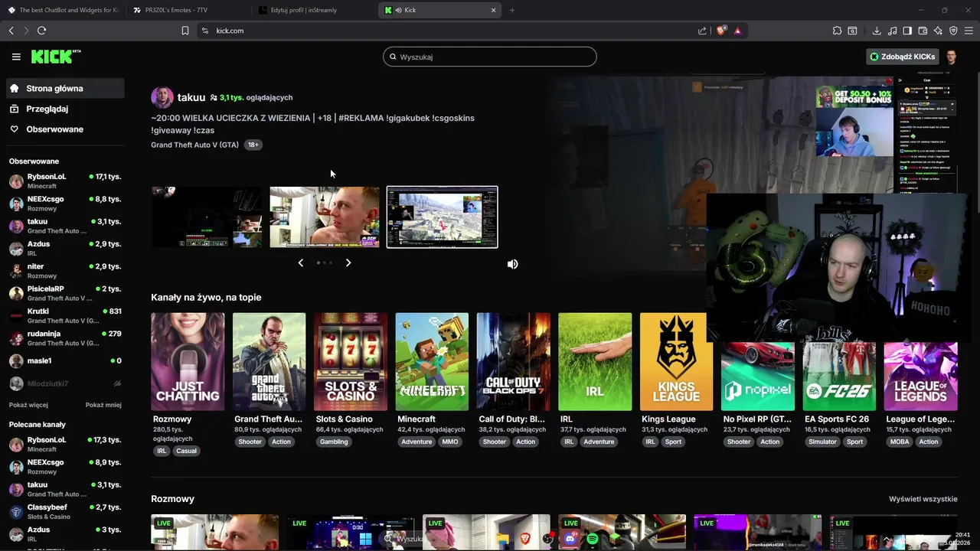Show next featured stream carousel arrow
The width and height of the screenshot is (980, 551).
point(348,262)
